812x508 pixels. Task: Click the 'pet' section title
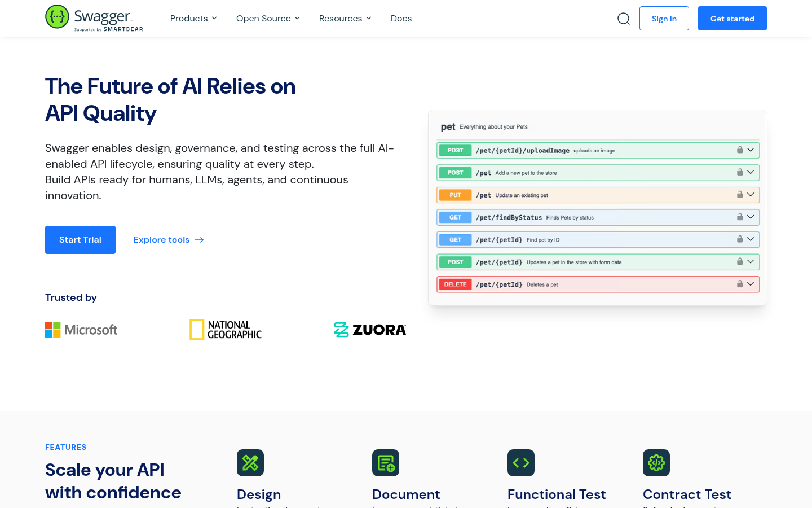(x=448, y=127)
